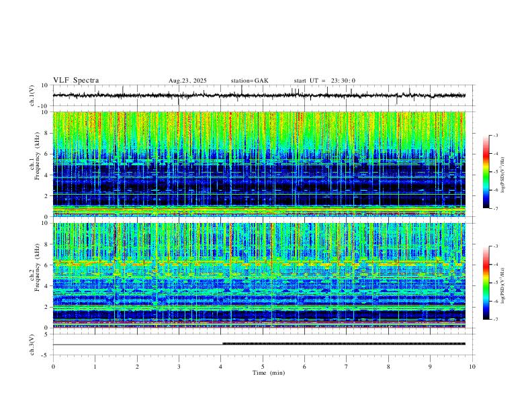Click the ch.2 color bar log(PSD) label
The height and width of the screenshot is (411, 532).
point(503,286)
